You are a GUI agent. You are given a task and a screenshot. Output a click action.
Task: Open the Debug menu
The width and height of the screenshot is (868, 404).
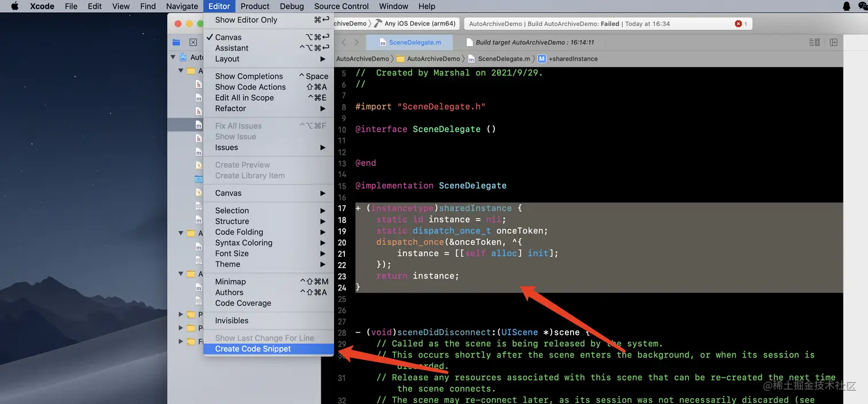coord(292,6)
